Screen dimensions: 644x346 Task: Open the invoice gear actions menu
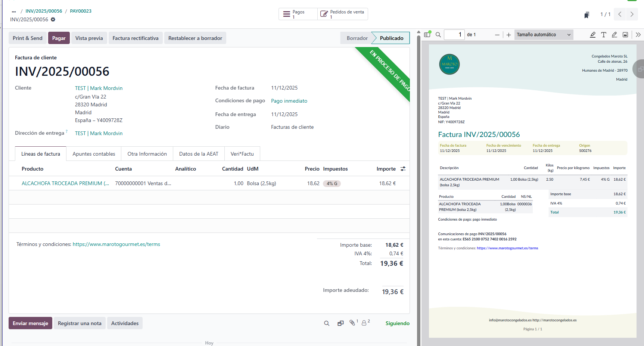(x=53, y=19)
